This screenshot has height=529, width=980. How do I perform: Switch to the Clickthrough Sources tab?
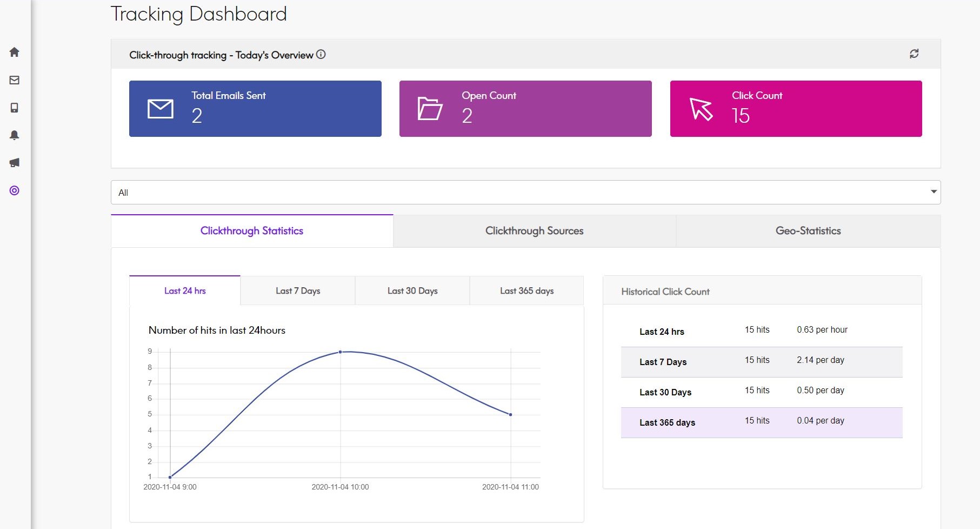[x=534, y=231]
